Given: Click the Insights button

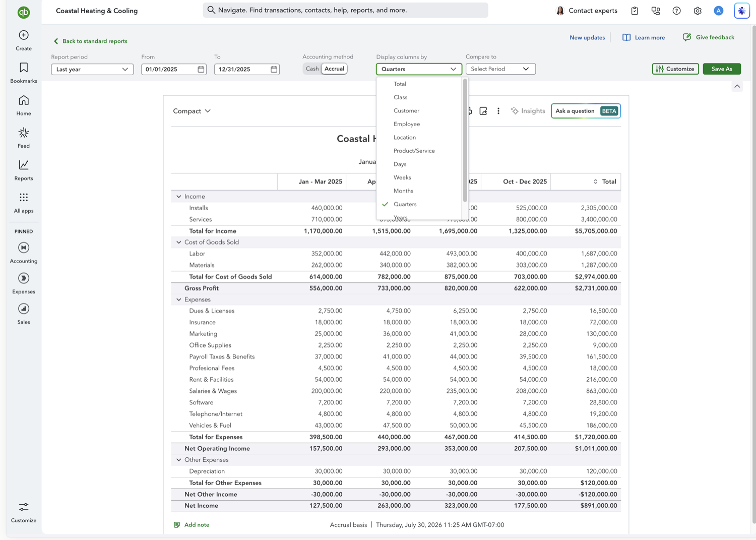Looking at the screenshot, I should [528, 111].
